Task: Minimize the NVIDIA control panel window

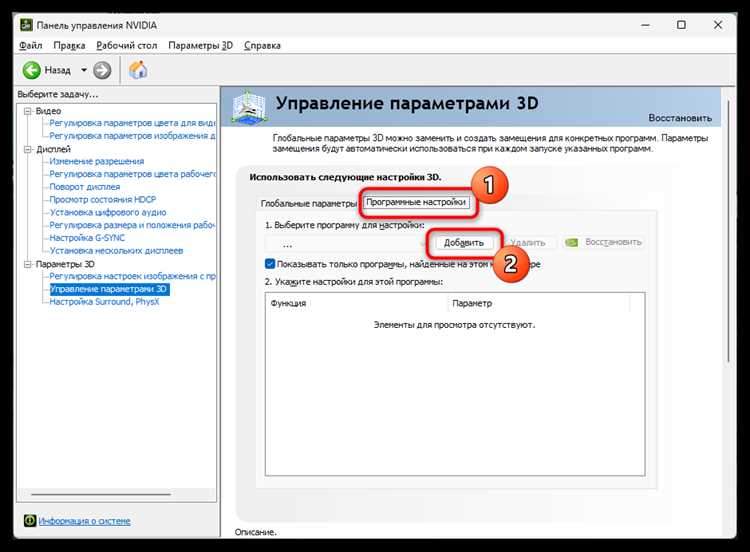Action: click(646, 25)
